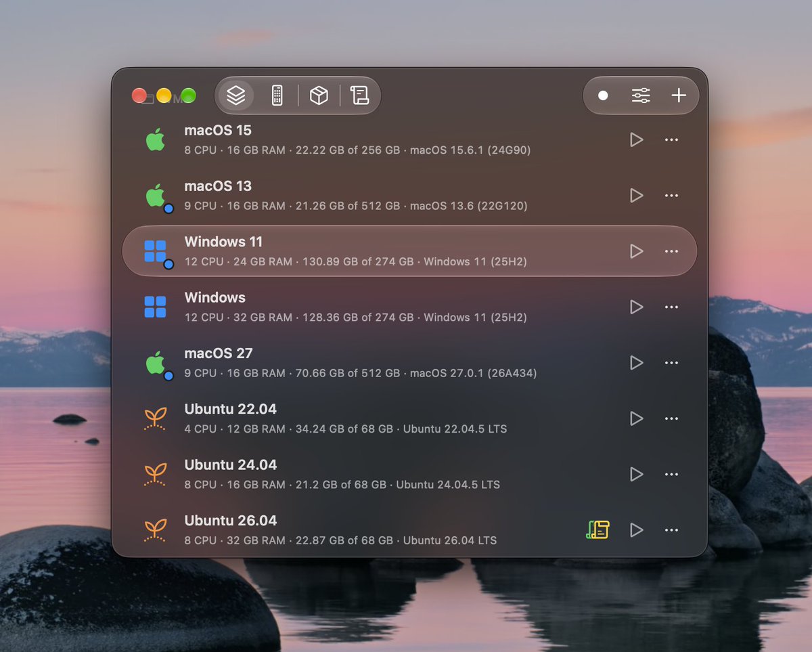812x652 pixels.
Task: Start the Ubuntu 22.04 virtual machine
Action: [636, 418]
